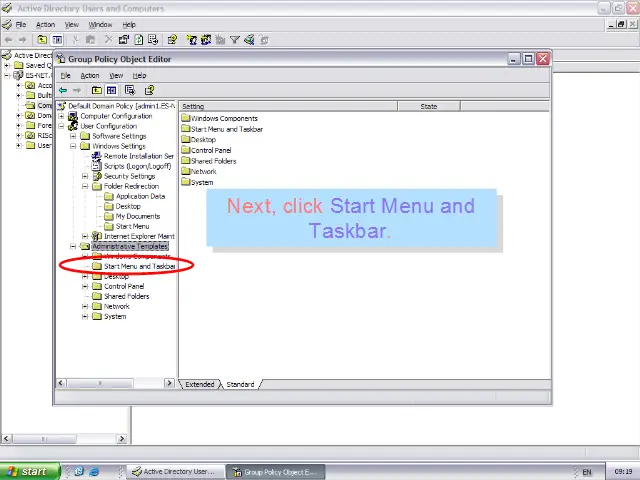Click Create new organizational unit icon

(x=220, y=40)
